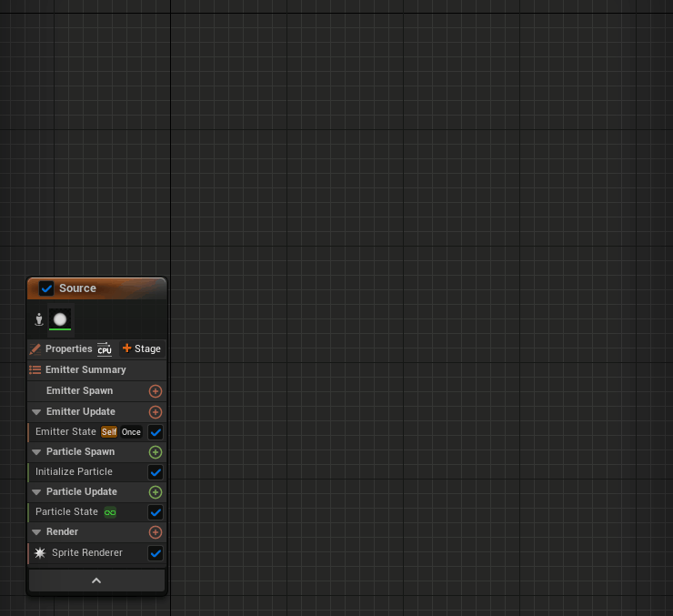Click the Sprite Renderer starburst icon

pos(40,552)
